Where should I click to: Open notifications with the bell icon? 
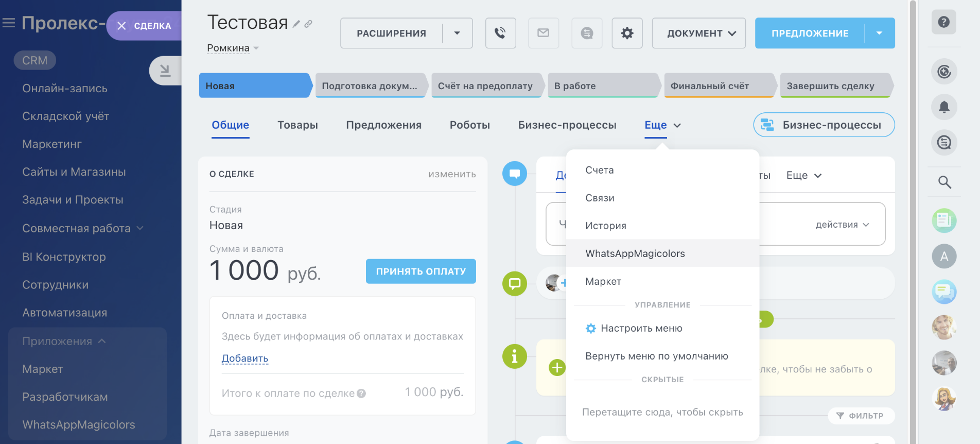click(944, 107)
